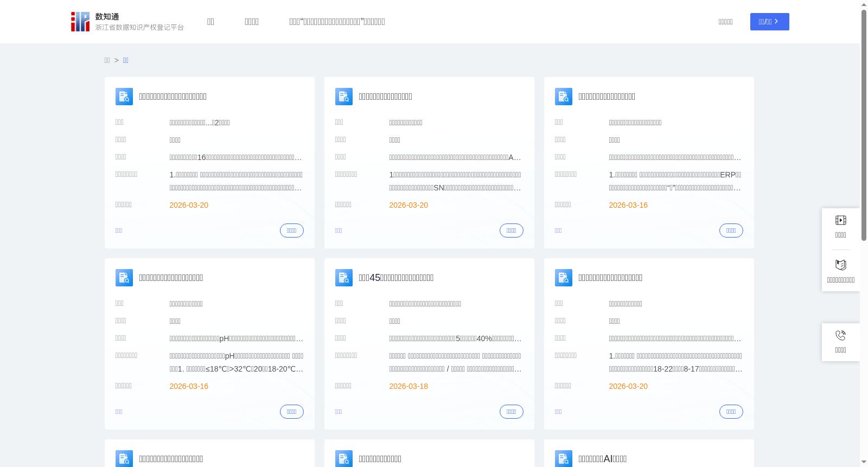
Task: Click the blue footer link on the ERP card
Action: [558, 231]
